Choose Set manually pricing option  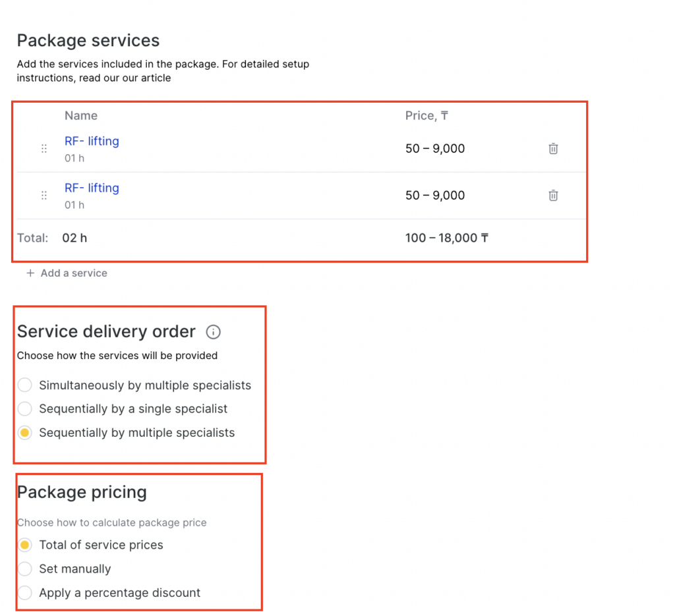point(25,569)
